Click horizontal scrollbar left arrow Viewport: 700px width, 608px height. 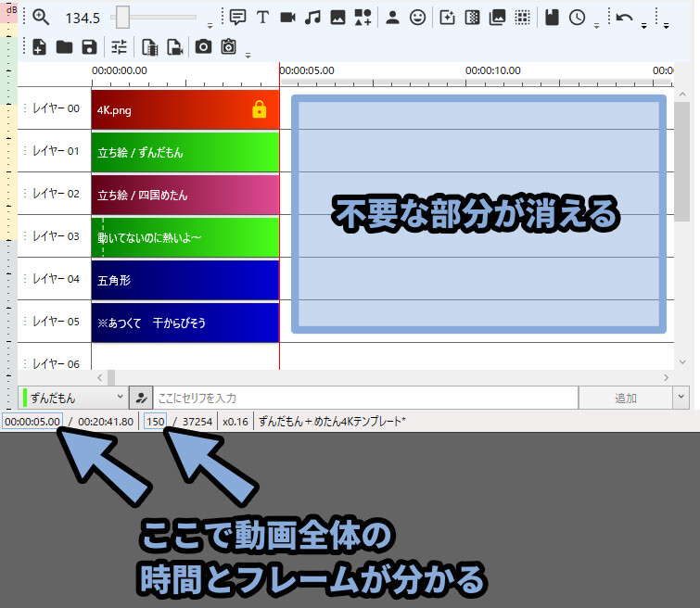click(99, 377)
